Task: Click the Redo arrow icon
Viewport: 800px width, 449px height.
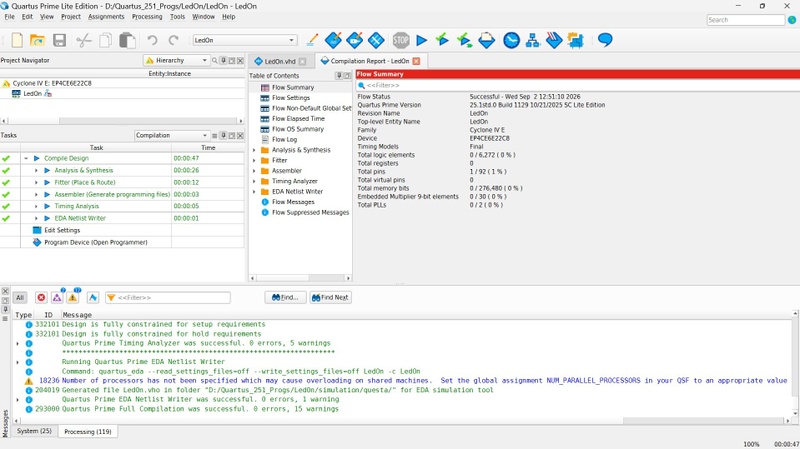Action: pyautogui.click(x=173, y=40)
